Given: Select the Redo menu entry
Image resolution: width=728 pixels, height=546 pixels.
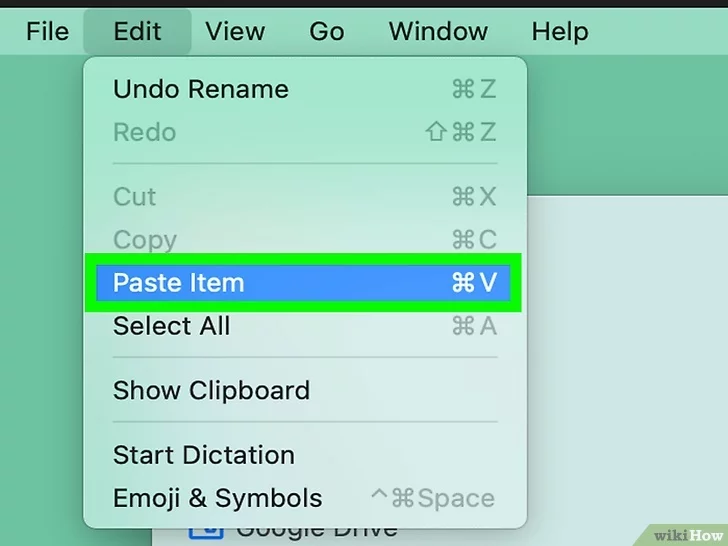Looking at the screenshot, I should click(x=145, y=132).
